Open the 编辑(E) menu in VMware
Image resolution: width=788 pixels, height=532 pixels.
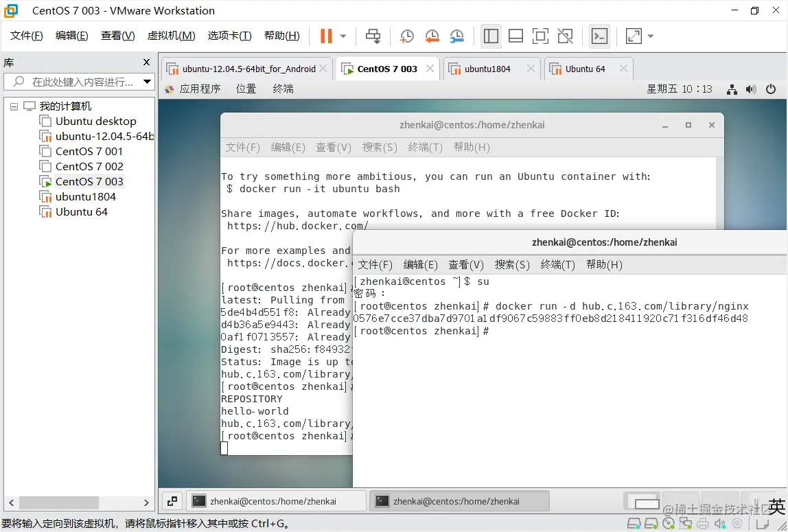pos(72,36)
